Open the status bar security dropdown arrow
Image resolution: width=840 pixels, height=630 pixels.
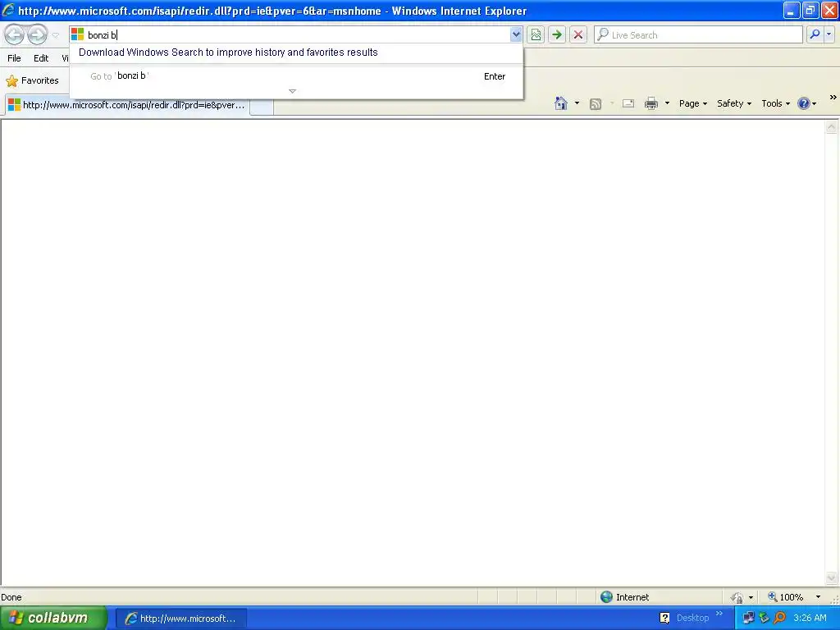[x=751, y=597]
